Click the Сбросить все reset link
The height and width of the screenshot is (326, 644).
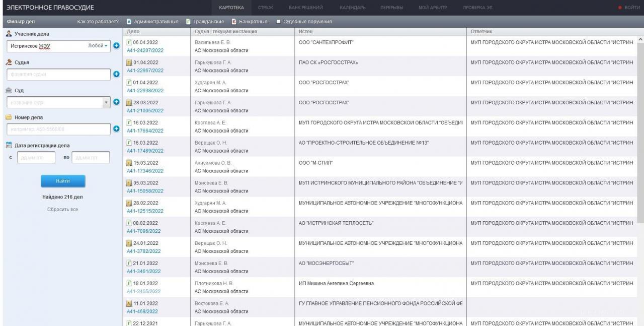63,209
